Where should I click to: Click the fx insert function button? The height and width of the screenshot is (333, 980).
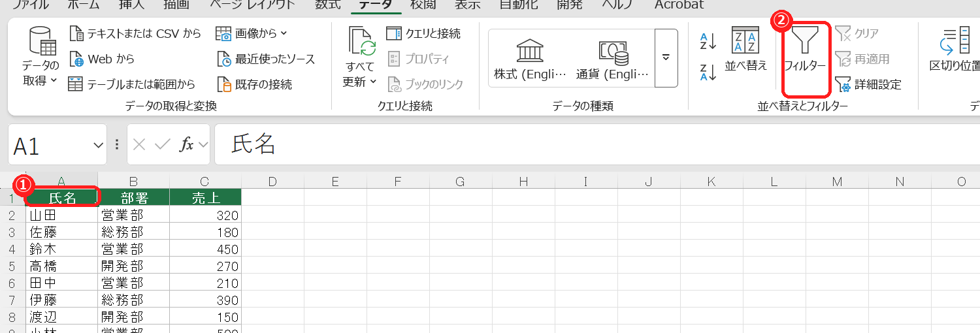pos(187,144)
